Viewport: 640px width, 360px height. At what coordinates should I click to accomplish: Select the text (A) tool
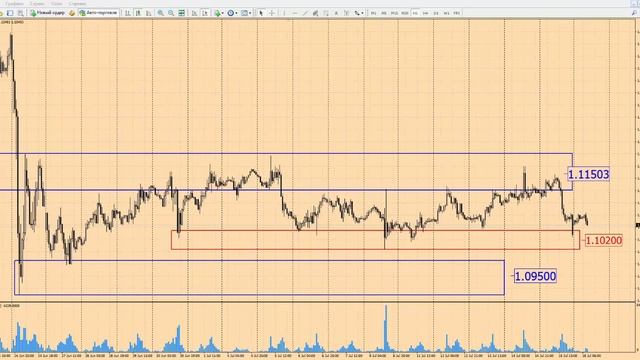pos(336,13)
